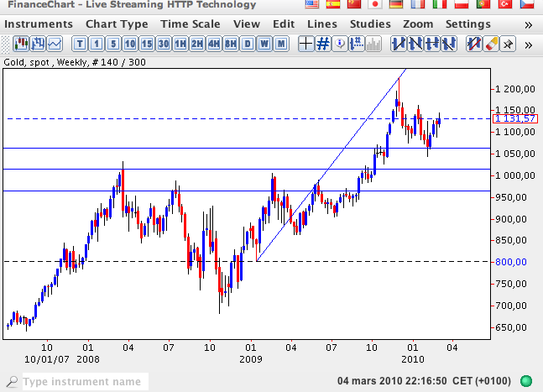This screenshot has width=543, height=392.
Task: Open the Chart Type menu
Action: tap(117, 24)
